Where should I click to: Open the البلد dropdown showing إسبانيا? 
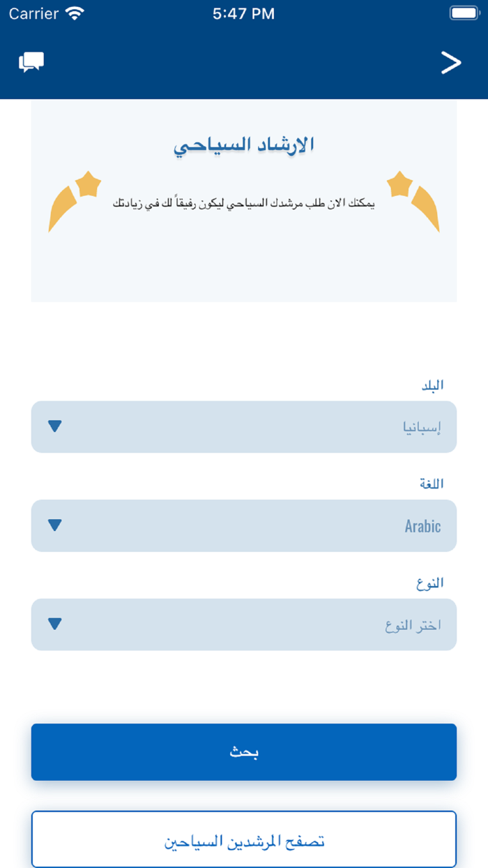(x=244, y=426)
